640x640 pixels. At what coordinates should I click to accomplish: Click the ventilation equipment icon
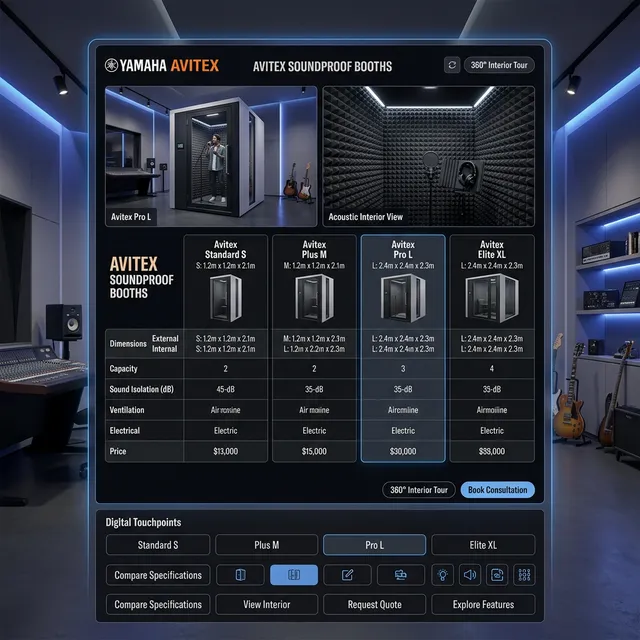point(401,575)
